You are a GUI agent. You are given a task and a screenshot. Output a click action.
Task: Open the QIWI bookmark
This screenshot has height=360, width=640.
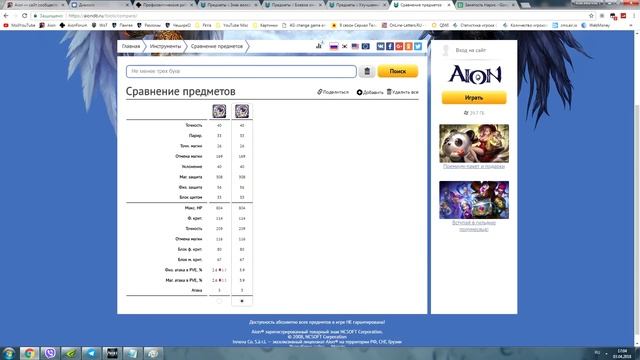tap(440, 25)
